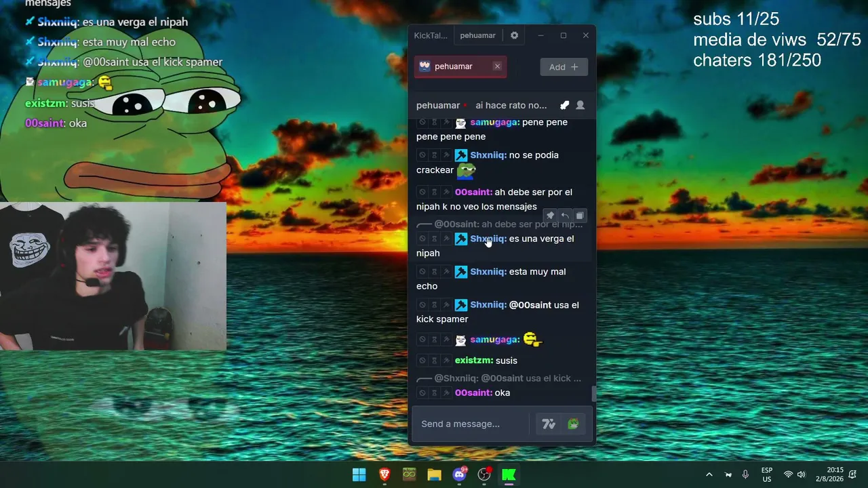The width and height of the screenshot is (868, 488).
Task: Timeout Shxniiq on 'esta muy mal' message
Action: point(435,272)
